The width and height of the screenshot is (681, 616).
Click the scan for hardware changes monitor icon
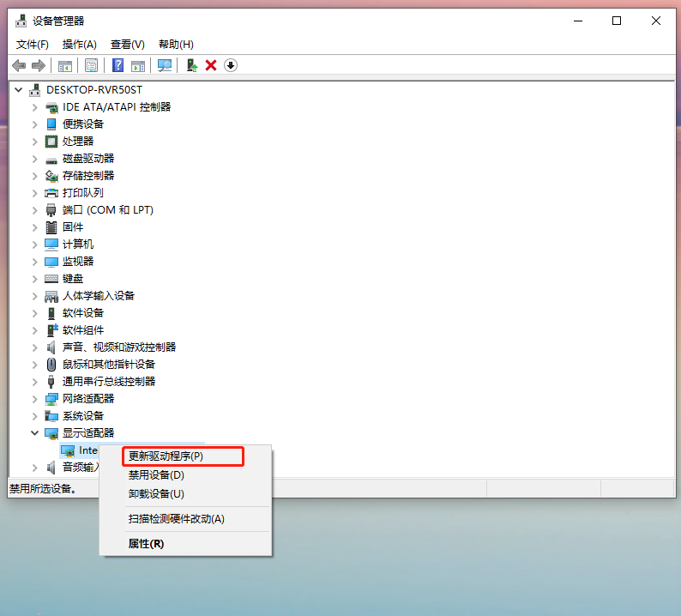[165, 65]
